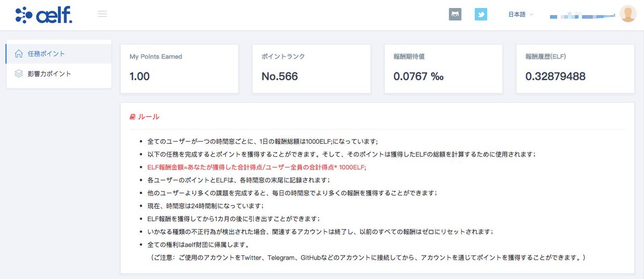The width and height of the screenshot is (644, 279).
Task: Click the rule about 1カ月 withdrawal
Action: coord(233,219)
